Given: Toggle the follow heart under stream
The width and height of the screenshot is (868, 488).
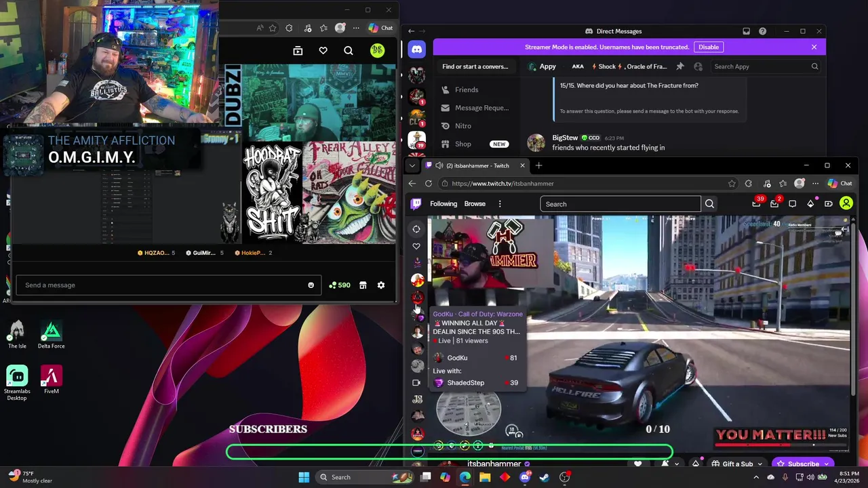Looking at the screenshot, I should coord(638,464).
